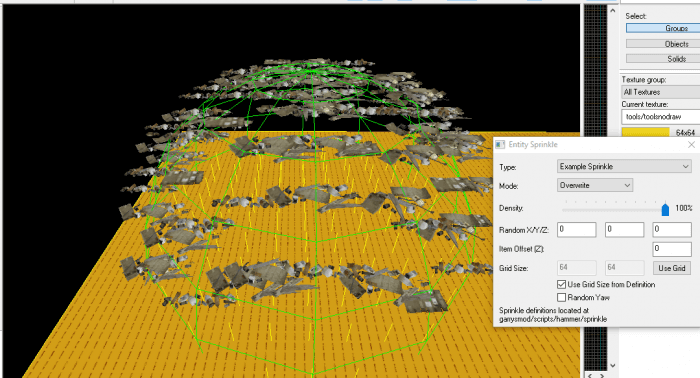Viewport: 700px width, 378px height.
Task: Click the Use Grid button
Action: (672, 268)
